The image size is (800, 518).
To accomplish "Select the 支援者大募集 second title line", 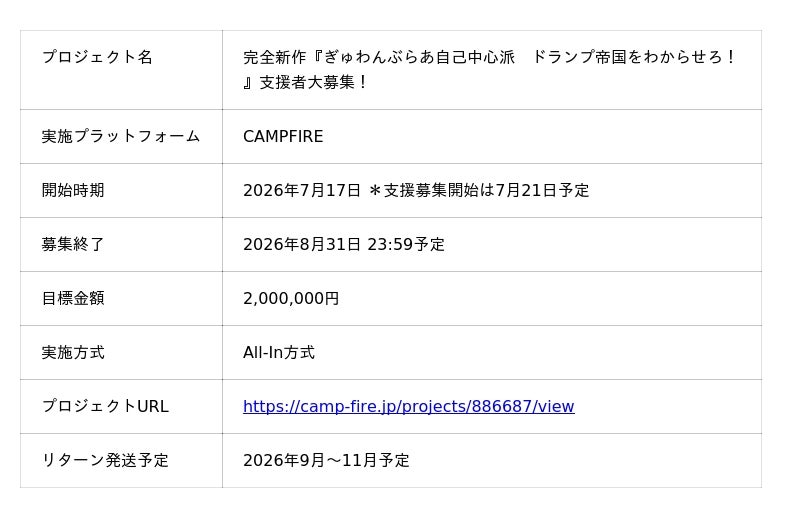I will (x=305, y=82).
